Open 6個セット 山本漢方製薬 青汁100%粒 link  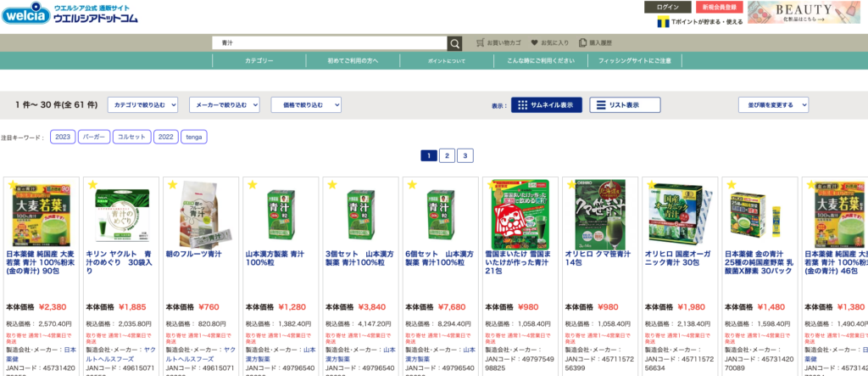[x=439, y=258]
